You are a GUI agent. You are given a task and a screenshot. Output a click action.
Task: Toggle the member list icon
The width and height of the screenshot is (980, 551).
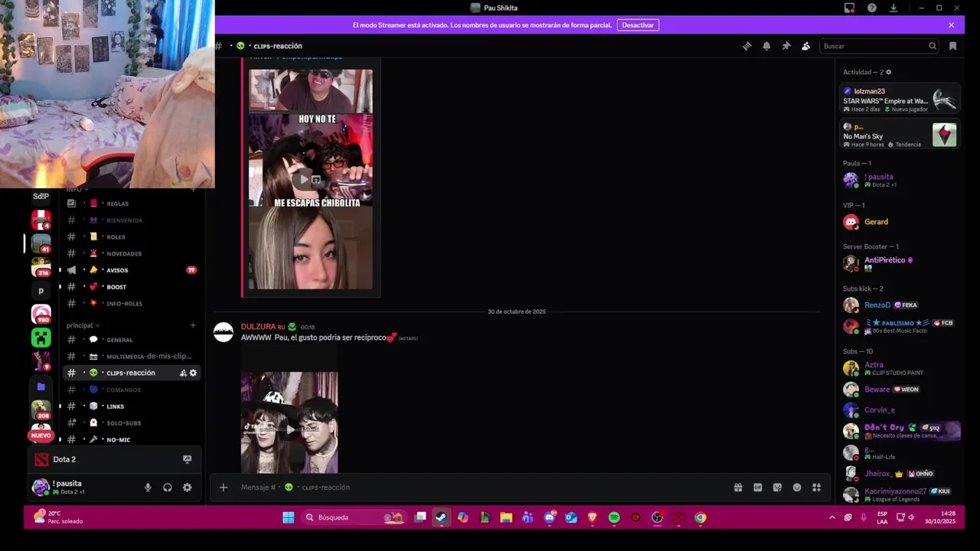pos(806,46)
